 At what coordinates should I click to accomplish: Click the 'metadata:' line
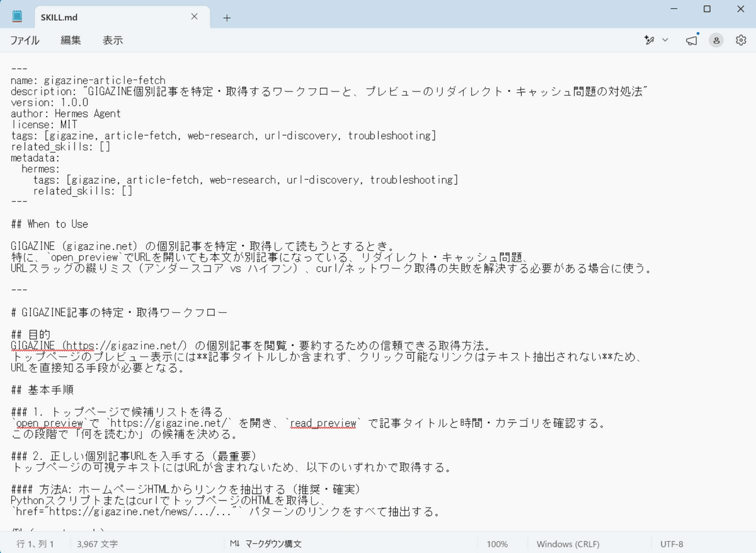[35, 158]
